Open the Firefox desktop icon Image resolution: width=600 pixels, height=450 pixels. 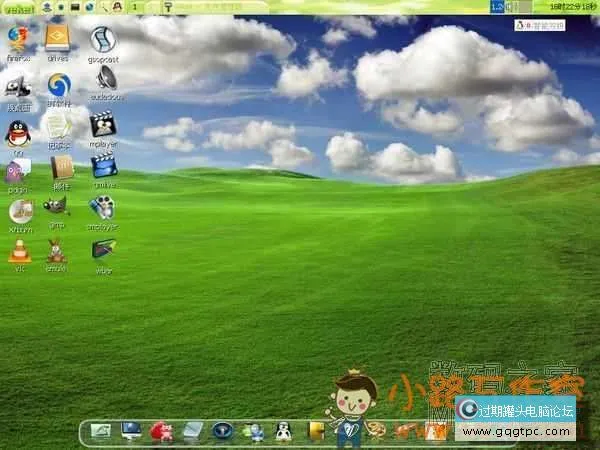tap(18, 39)
